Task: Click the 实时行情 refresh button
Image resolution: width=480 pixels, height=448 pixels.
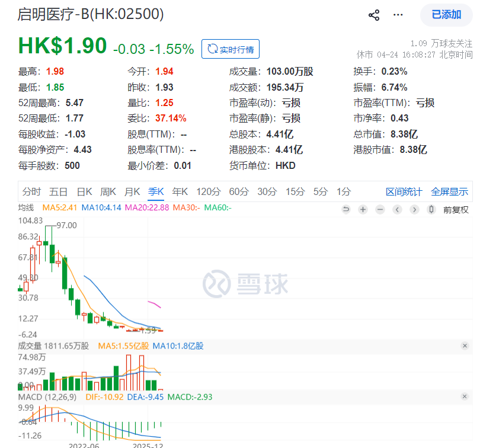Action: [x=231, y=49]
